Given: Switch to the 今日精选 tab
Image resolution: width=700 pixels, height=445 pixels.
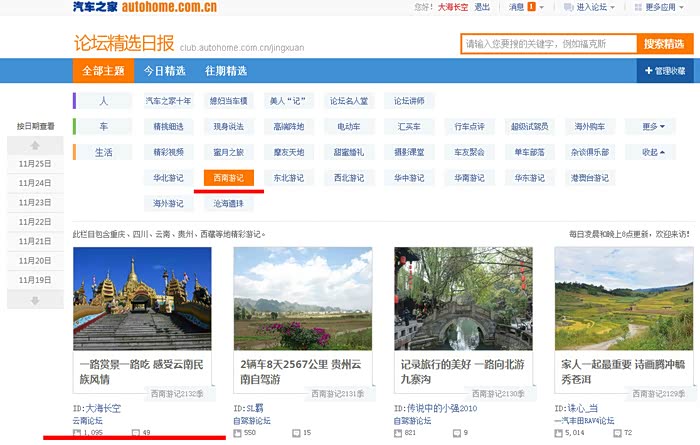Looking at the screenshot, I should (x=164, y=71).
